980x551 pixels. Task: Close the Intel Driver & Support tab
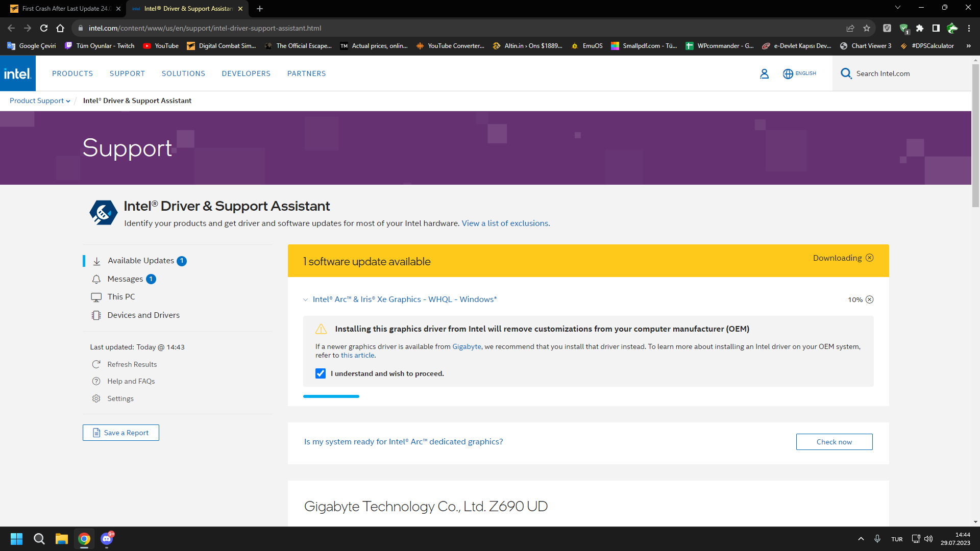tap(240, 9)
